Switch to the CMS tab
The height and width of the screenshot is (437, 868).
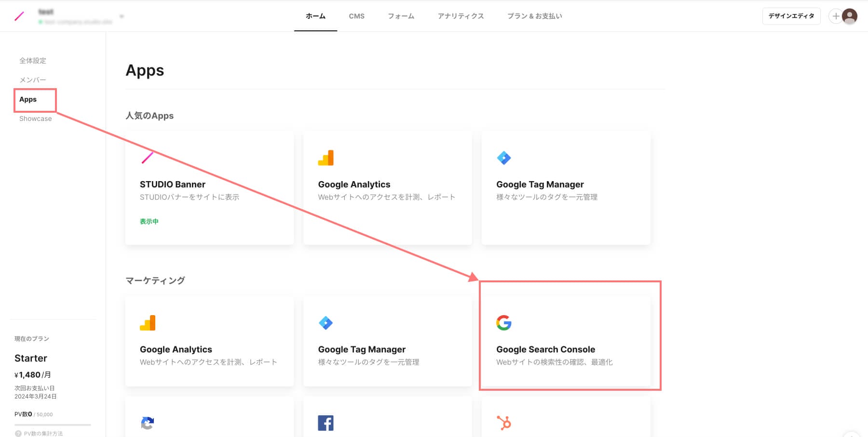point(356,16)
